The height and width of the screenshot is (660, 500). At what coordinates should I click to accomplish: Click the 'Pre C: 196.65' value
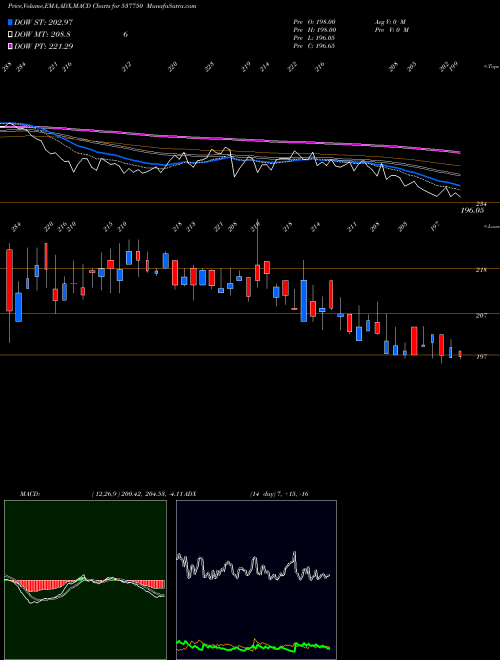[x=314, y=46]
